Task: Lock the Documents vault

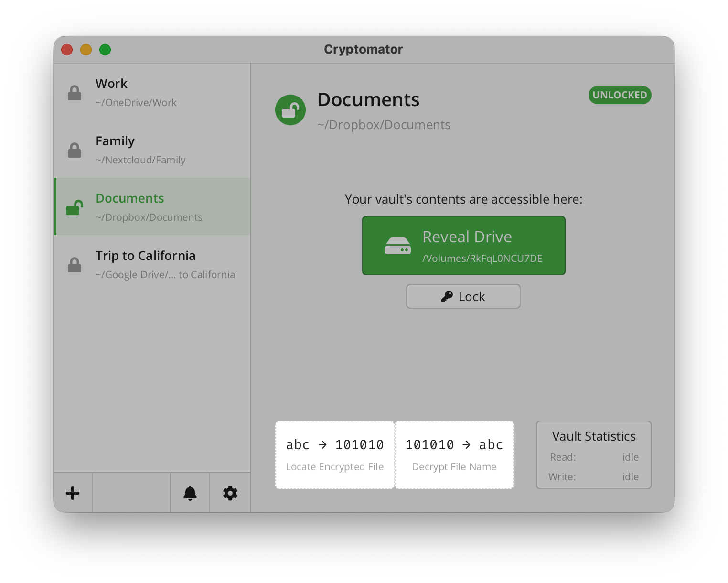Action: coord(463,297)
